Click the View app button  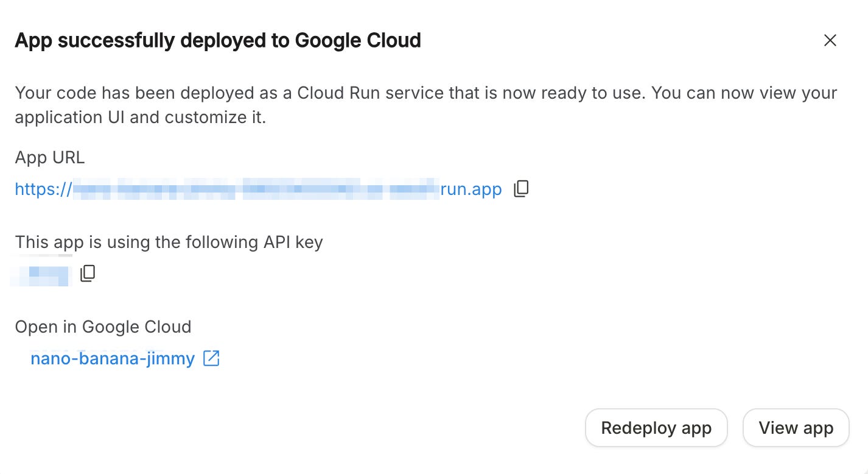click(796, 428)
